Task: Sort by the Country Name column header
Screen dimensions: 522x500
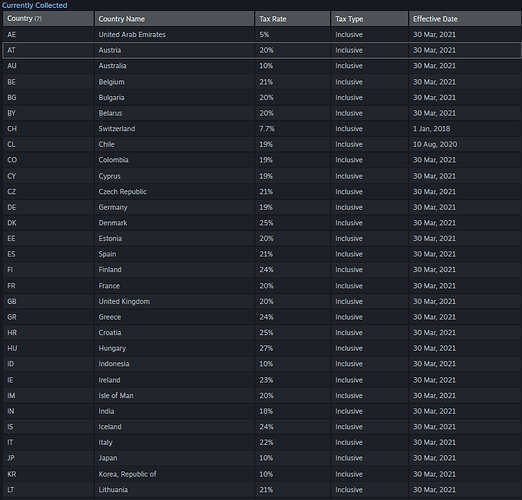Action: (174, 19)
